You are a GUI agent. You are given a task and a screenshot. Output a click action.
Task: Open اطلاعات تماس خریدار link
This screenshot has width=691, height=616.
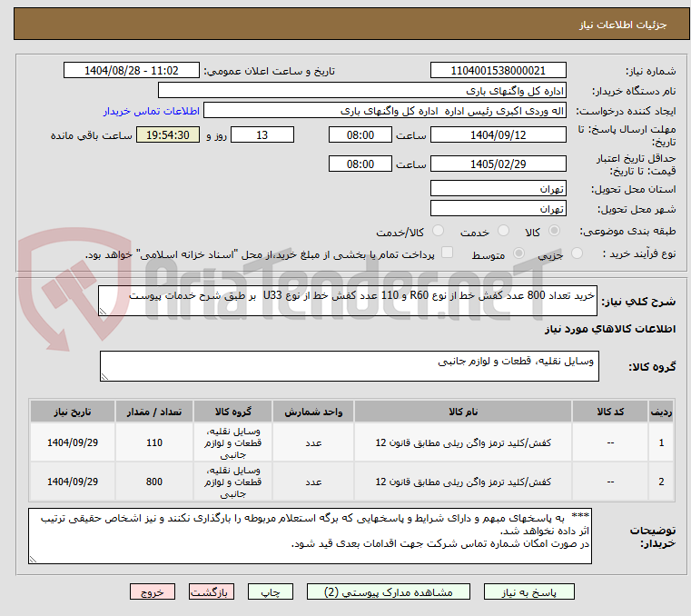point(151,111)
